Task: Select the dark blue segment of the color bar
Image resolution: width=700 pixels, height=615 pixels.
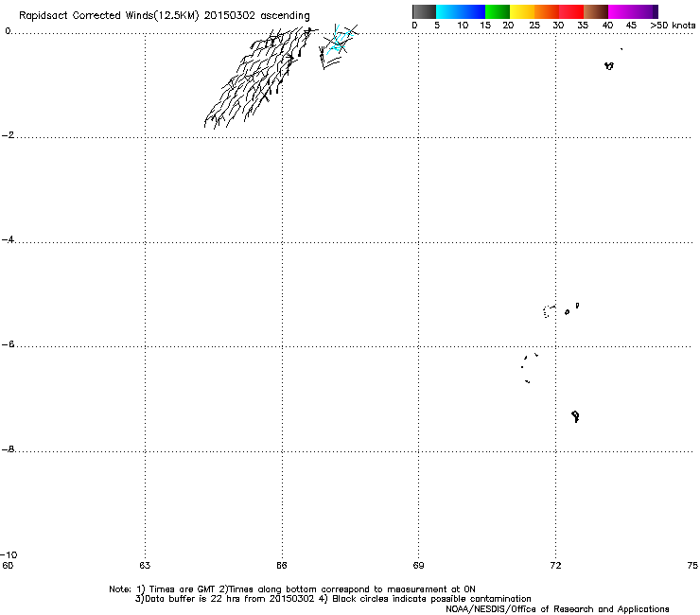Action: click(x=472, y=11)
